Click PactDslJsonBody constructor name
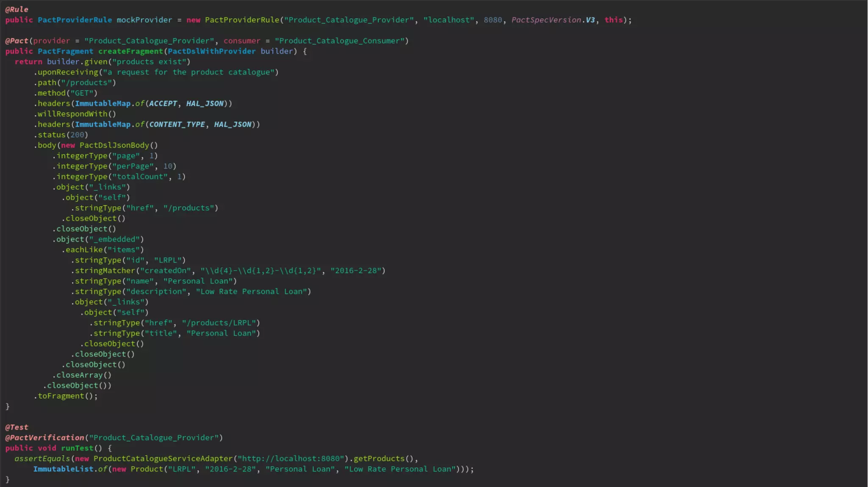 click(114, 145)
